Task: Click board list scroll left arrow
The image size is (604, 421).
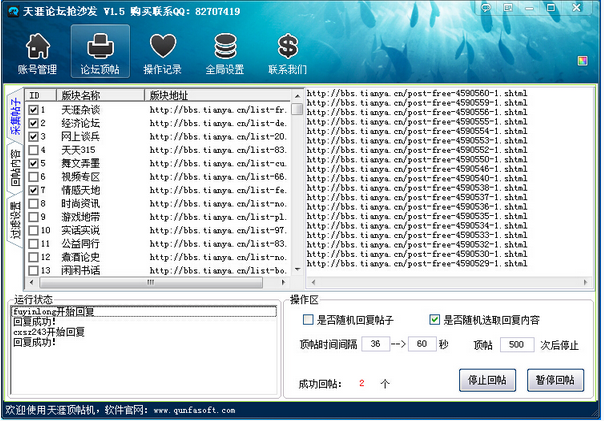Action: [32, 282]
